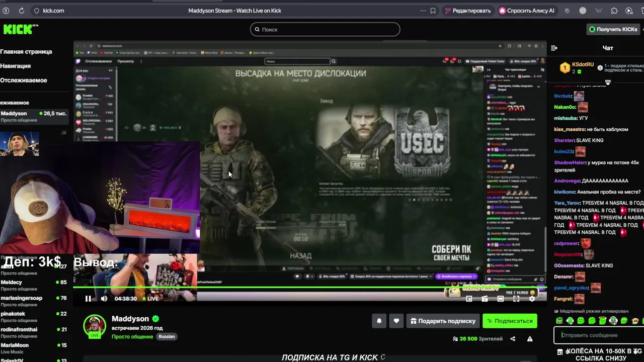
Task: Click the notification bell button
Action: 379,321
